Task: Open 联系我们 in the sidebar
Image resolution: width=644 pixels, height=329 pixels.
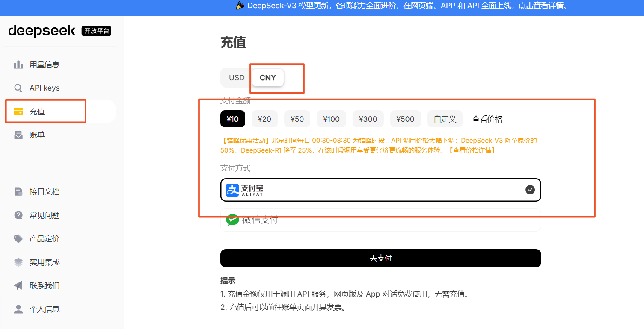Action: coord(60,285)
